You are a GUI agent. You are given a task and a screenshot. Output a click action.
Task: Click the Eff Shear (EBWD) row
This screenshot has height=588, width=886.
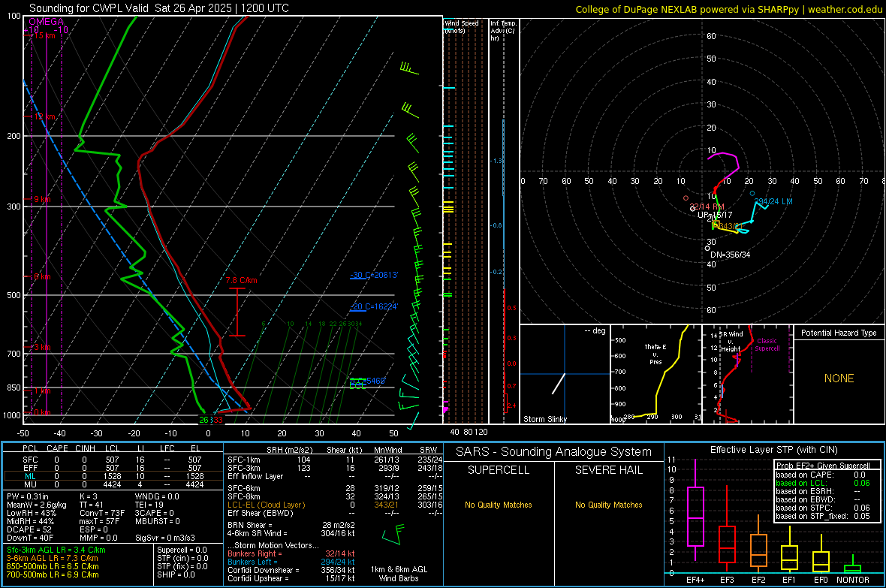coord(335,514)
